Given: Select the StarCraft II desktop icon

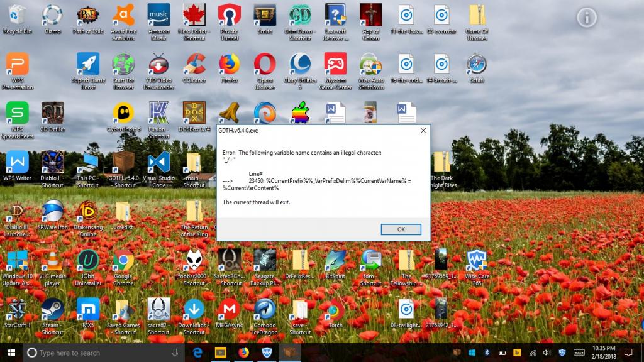Looking at the screenshot, I should [17, 309].
